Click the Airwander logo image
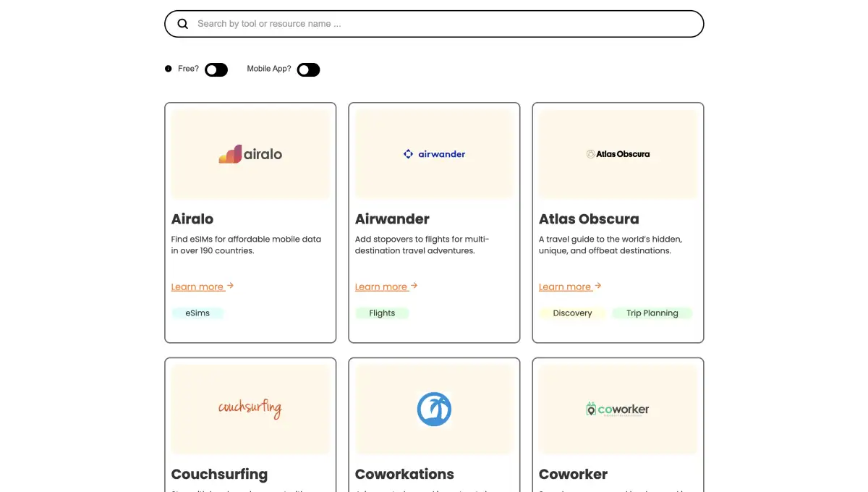 [434, 154]
